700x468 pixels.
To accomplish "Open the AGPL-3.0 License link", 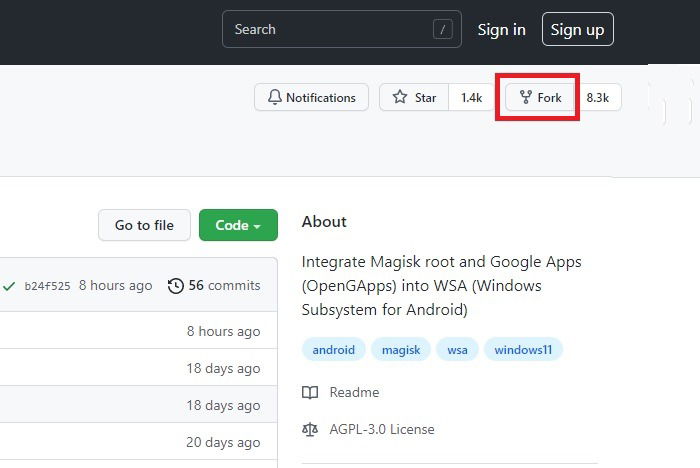I will tap(382, 430).
